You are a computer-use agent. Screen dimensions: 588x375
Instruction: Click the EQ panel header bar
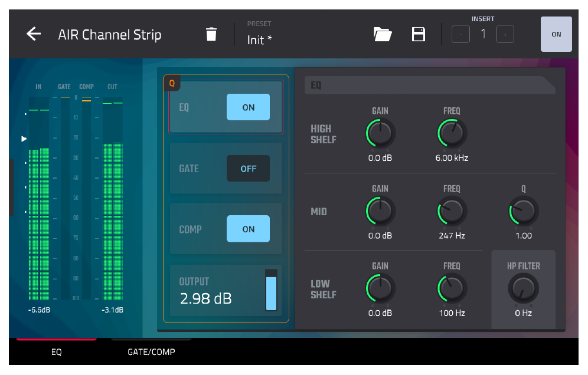click(x=430, y=85)
